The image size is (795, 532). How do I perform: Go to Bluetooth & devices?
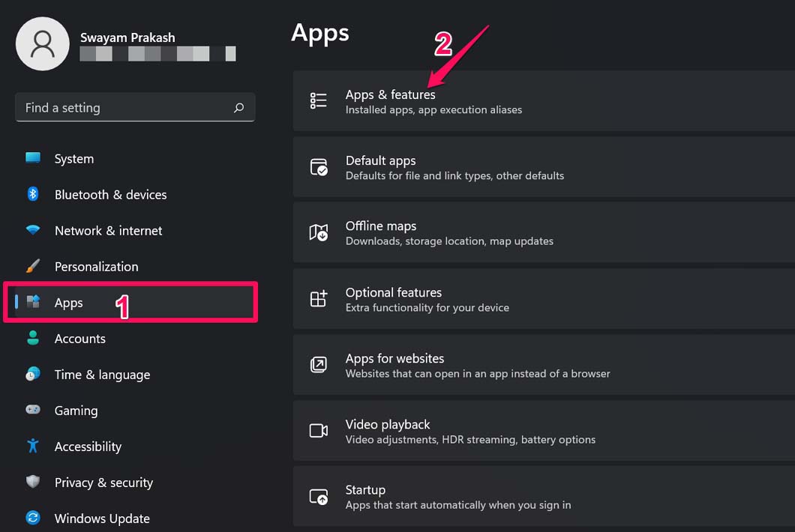click(110, 195)
